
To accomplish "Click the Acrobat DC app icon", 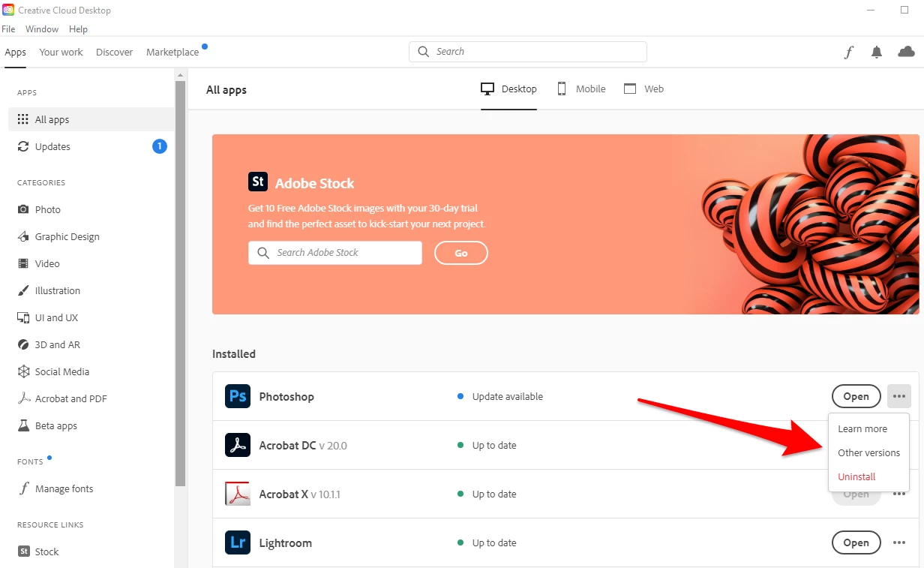I will (238, 445).
